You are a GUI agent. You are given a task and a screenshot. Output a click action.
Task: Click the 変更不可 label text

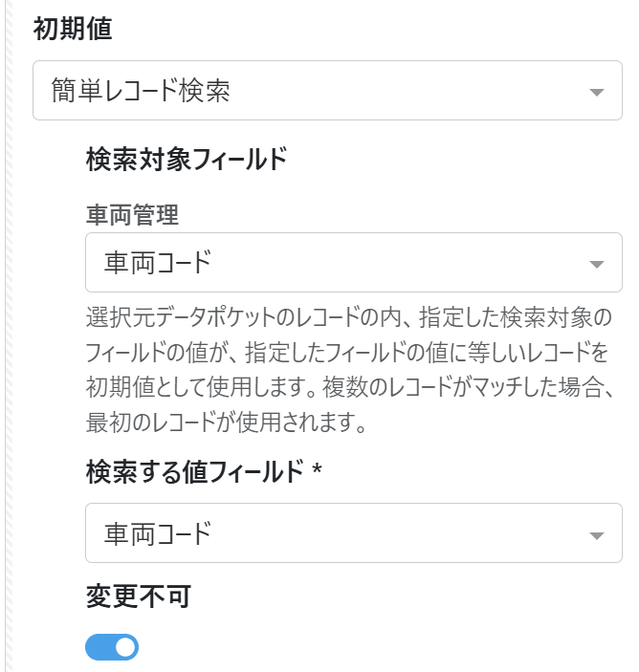tap(139, 596)
